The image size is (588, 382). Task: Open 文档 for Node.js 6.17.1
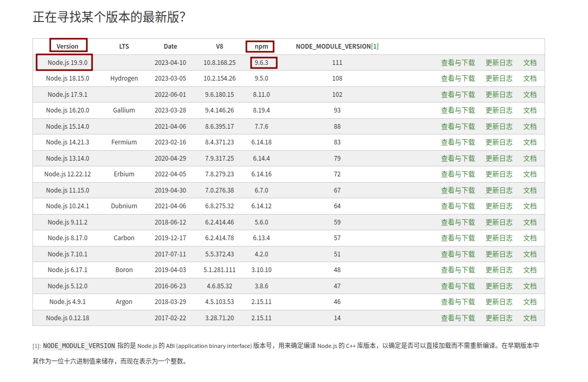point(530,270)
